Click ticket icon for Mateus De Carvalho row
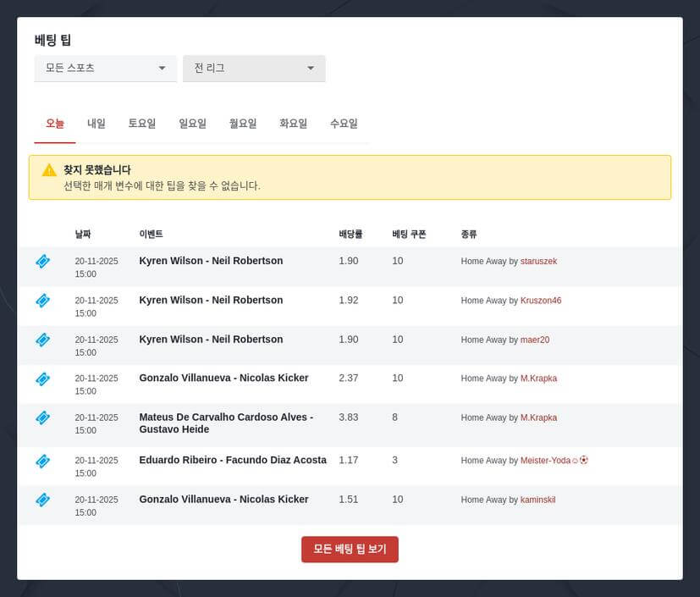The width and height of the screenshot is (700, 597). [42, 418]
